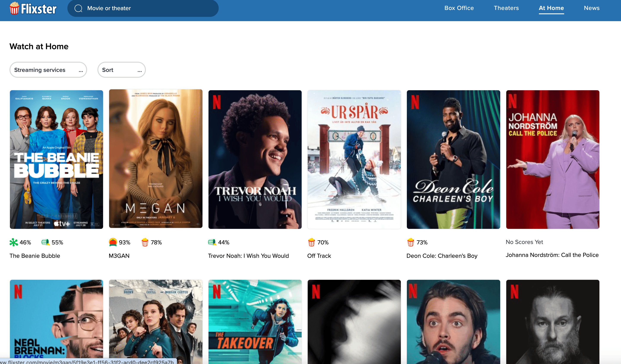621x364 pixels.
Task: Click M3GAN's 78% popcorn audience icon
Action: click(x=145, y=242)
